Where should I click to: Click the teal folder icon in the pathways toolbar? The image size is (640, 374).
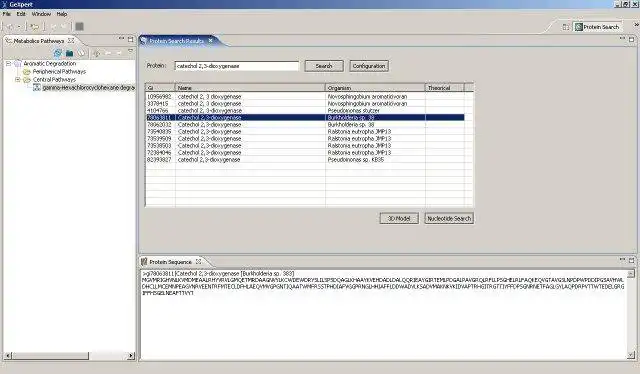click(69, 53)
